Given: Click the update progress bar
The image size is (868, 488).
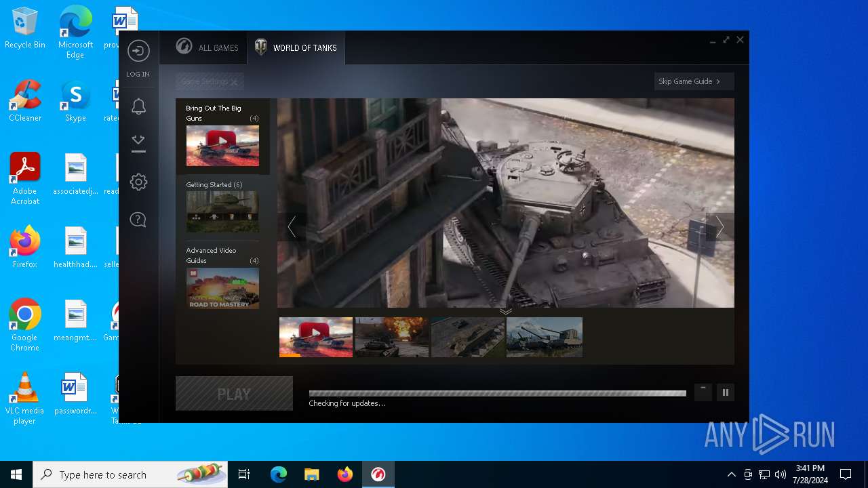Looking at the screenshot, I should click(x=497, y=393).
